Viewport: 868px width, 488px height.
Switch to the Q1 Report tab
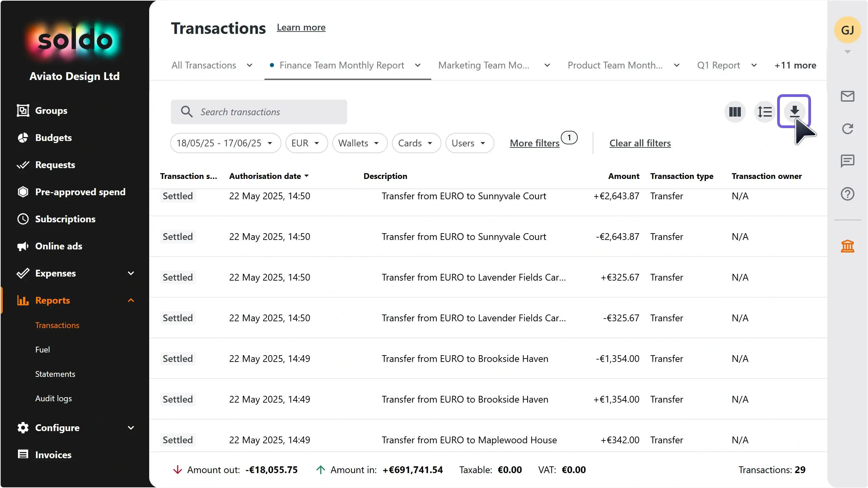click(718, 65)
